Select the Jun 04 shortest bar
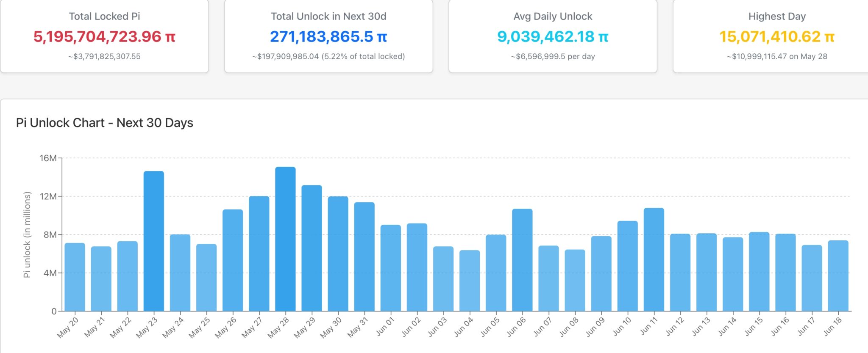868x353 pixels. (x=470, y=281)
